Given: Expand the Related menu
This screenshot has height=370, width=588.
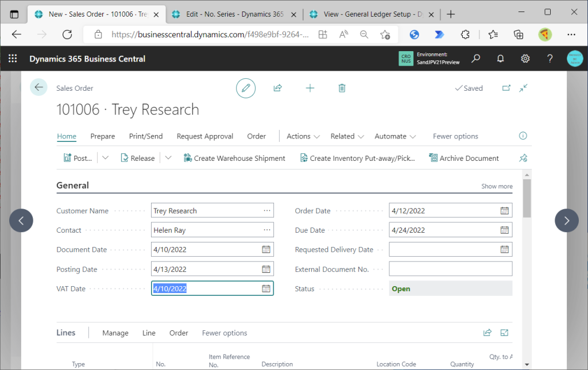Looking at the screenshot, I should click(347, 136).
